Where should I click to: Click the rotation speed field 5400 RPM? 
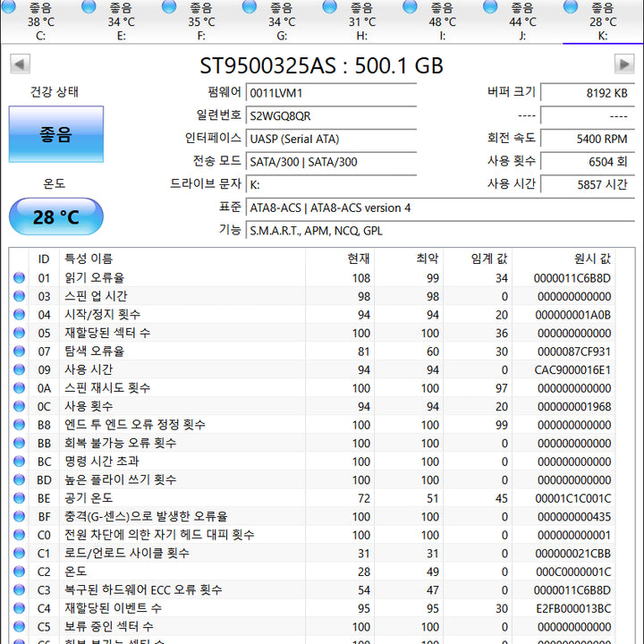[588, 139]
